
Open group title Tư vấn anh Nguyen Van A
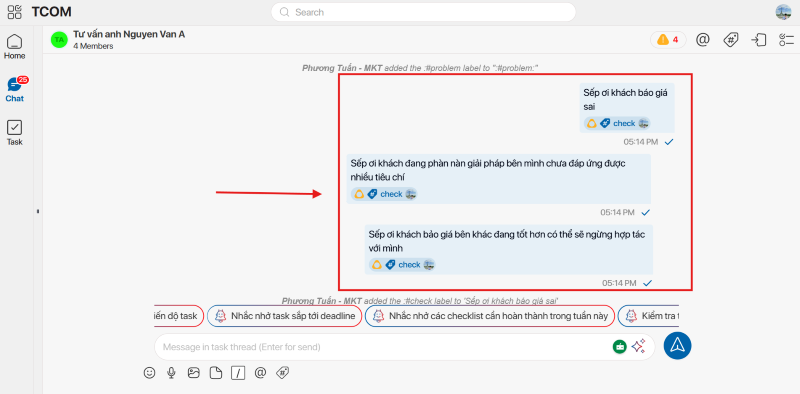129,34
